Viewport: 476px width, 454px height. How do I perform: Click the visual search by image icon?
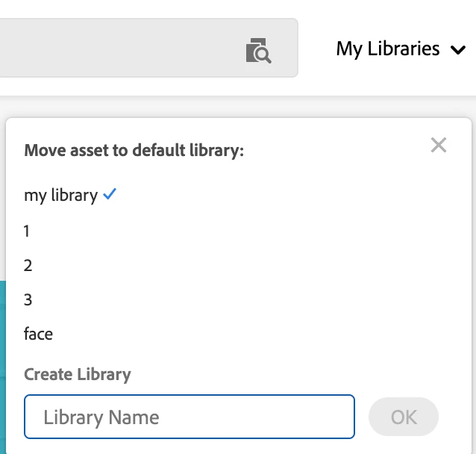(258, 51)
